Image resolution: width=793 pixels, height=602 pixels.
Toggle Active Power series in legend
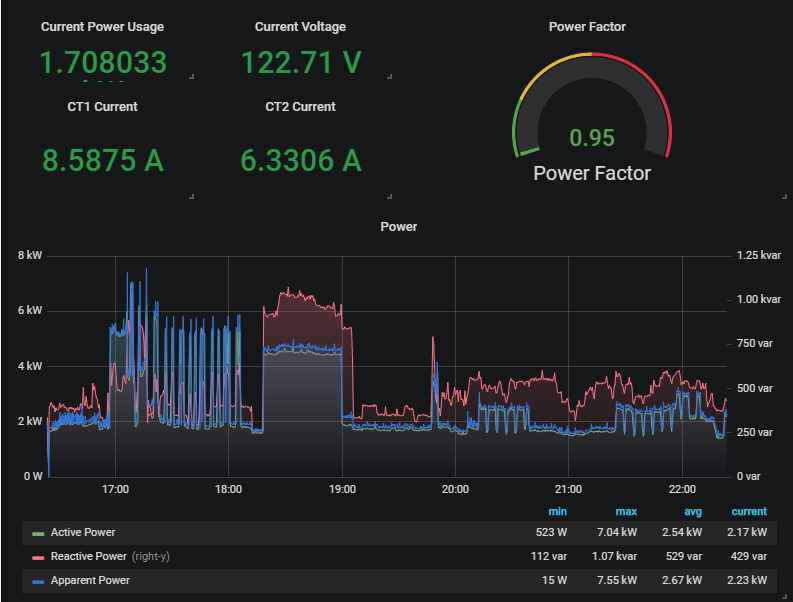[83, 533]
